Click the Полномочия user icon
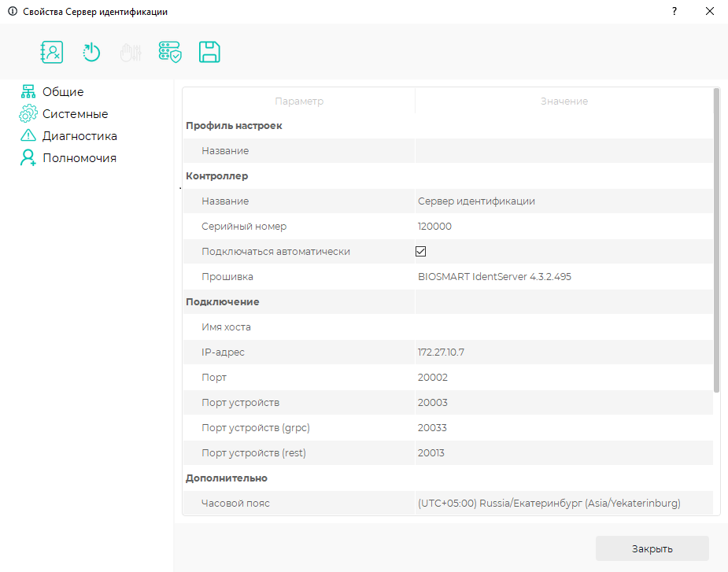This screenshot has width=728, height=572. point(28,158)
